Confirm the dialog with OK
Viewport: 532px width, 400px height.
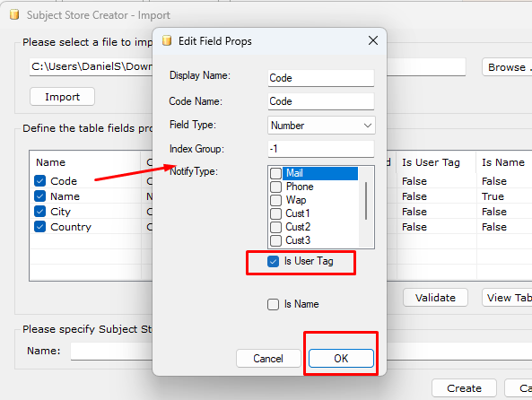[x=341, y=358]
